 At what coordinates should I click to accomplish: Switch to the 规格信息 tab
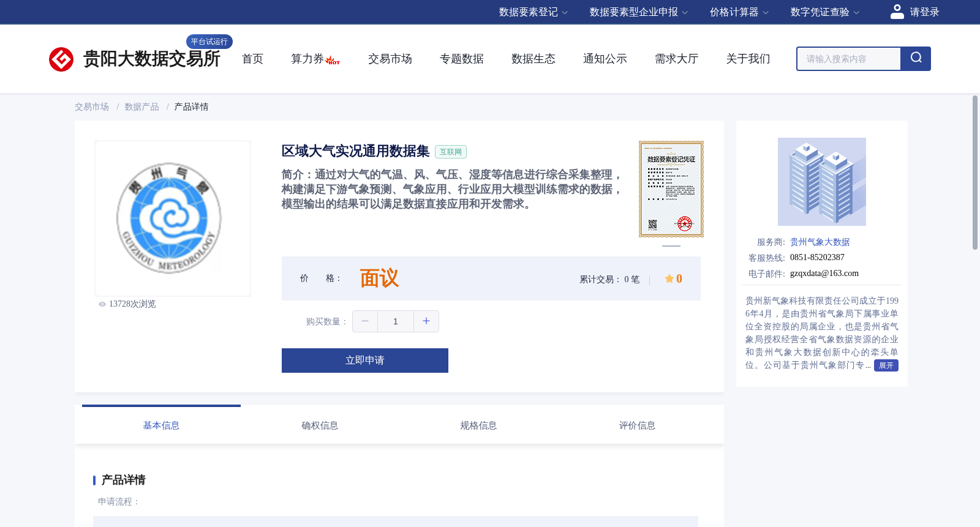(478, 425)
